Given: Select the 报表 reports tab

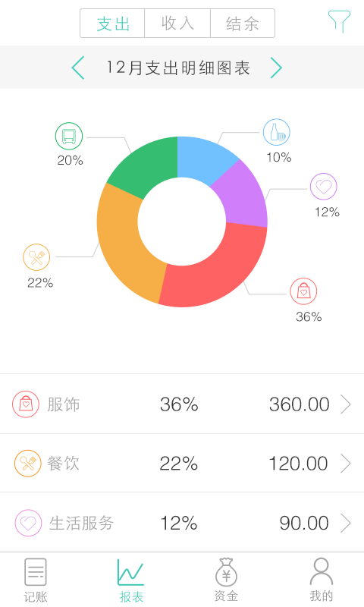Looking at the screenshot, I should (x=131, y=580).
